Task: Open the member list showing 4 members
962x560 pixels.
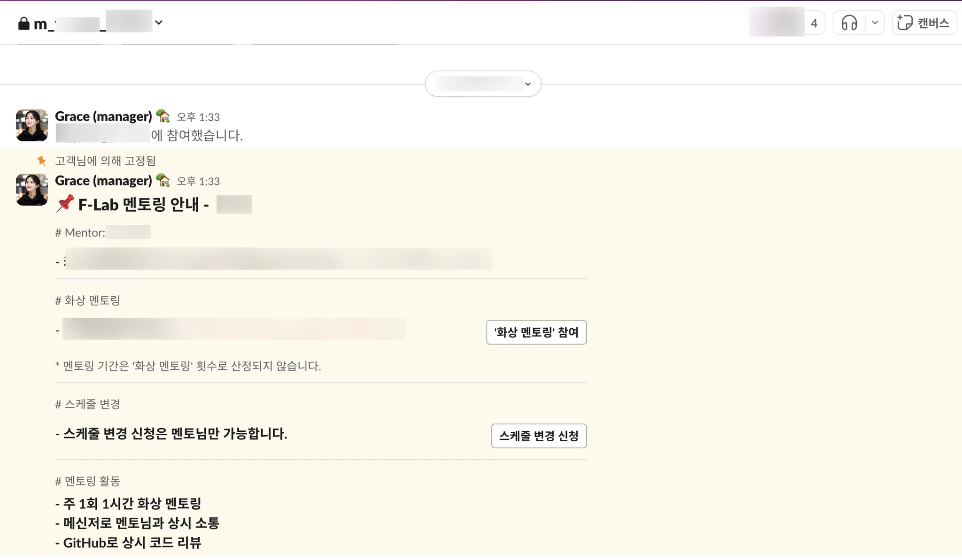Action: [787, 23]
